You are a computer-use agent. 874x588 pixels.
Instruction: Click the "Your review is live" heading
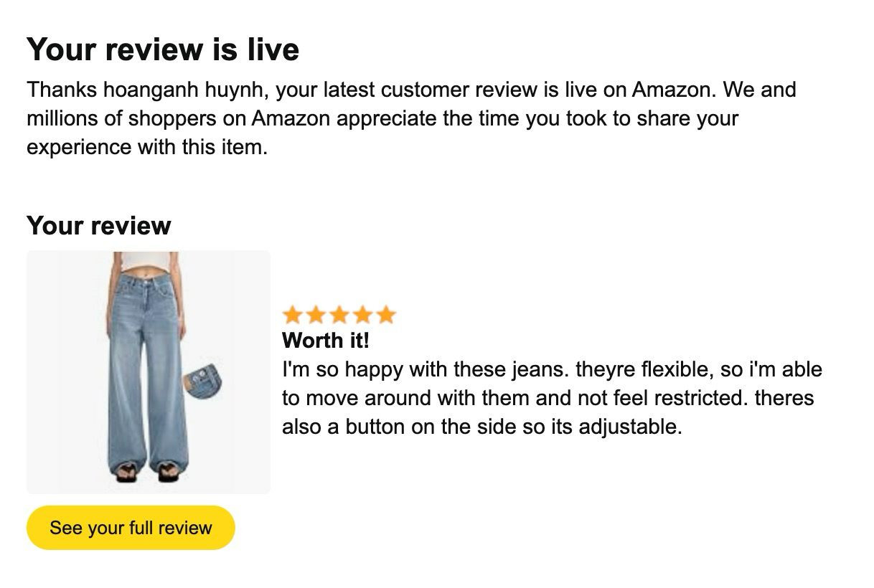(163, 49)
